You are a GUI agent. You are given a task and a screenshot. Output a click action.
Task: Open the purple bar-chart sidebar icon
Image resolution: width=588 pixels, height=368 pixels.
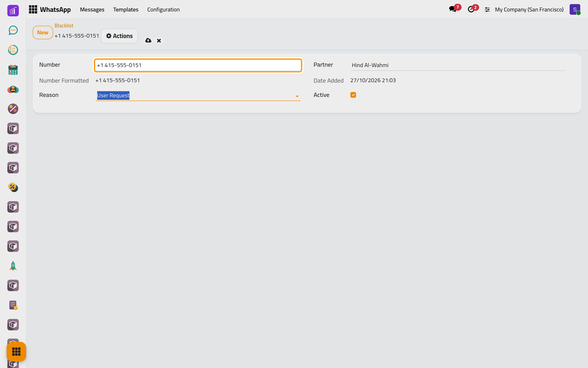pos(13,11)
